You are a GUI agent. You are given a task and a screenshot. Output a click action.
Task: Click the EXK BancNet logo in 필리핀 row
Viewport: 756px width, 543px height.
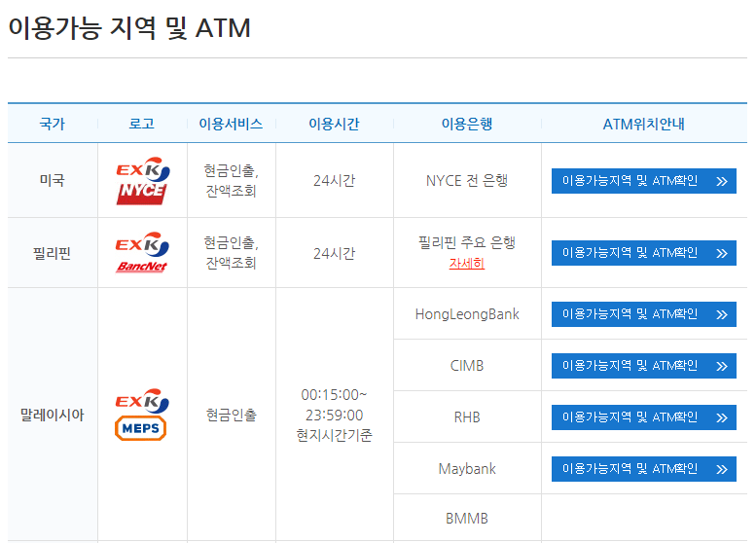click(x=142, y=252)
